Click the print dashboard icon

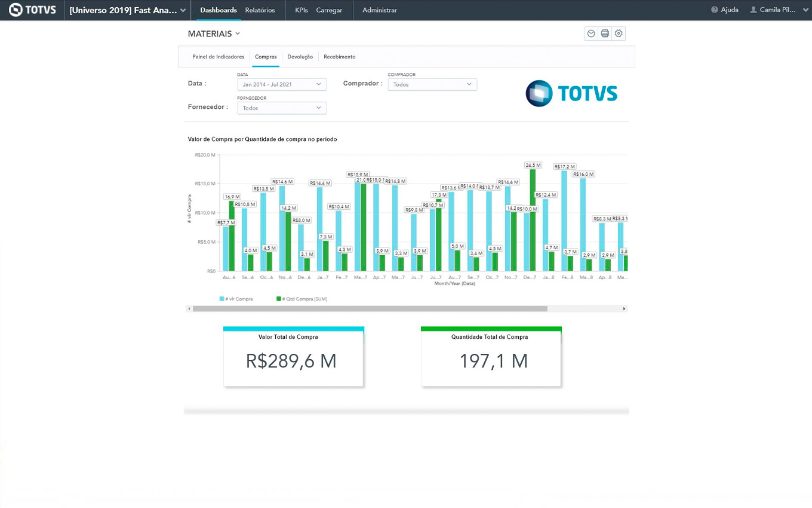coord(605,33)
